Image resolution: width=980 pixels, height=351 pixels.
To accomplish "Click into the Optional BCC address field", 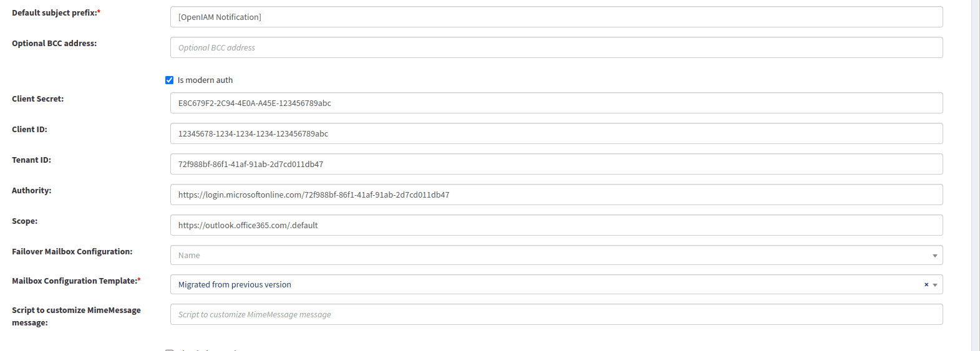I will (556, 47).
